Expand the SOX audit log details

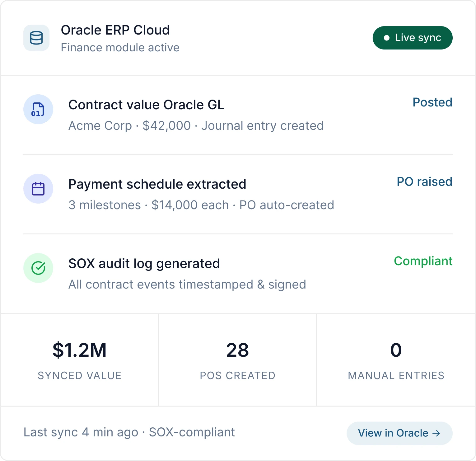[x=144, y=263]
